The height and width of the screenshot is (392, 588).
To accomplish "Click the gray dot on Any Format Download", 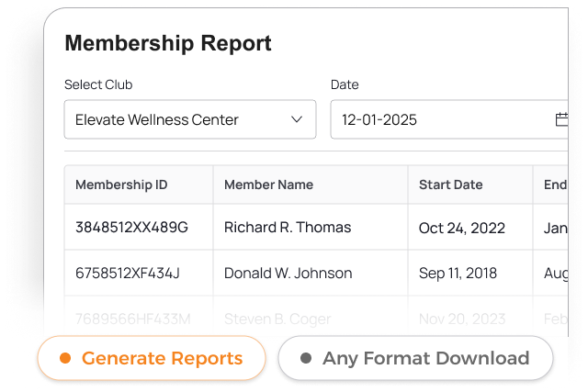I will tap(306, 358).
